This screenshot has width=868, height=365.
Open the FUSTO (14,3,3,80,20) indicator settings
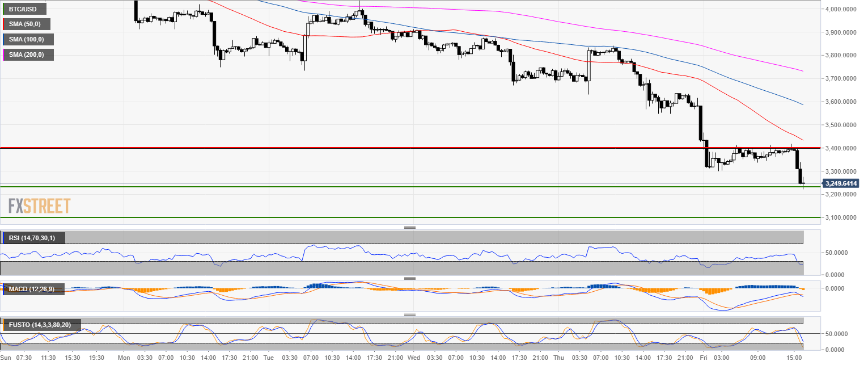pyautogui.click(x=41, y=325)
